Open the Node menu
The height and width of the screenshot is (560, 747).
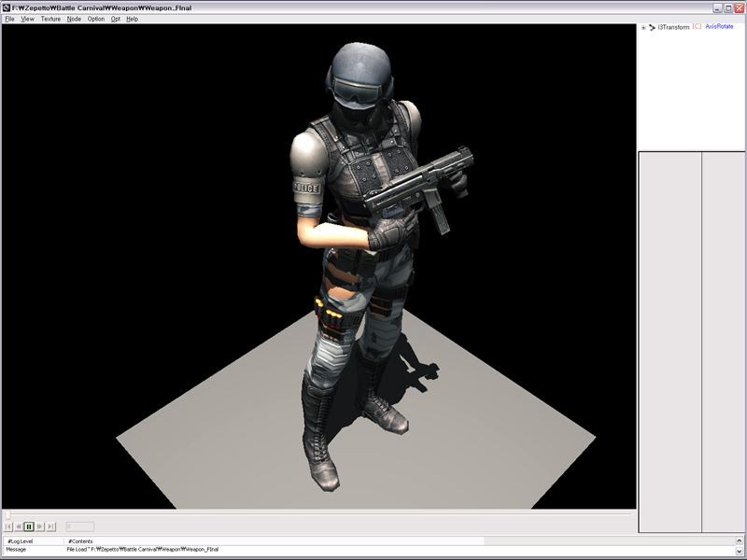point(74,19)
